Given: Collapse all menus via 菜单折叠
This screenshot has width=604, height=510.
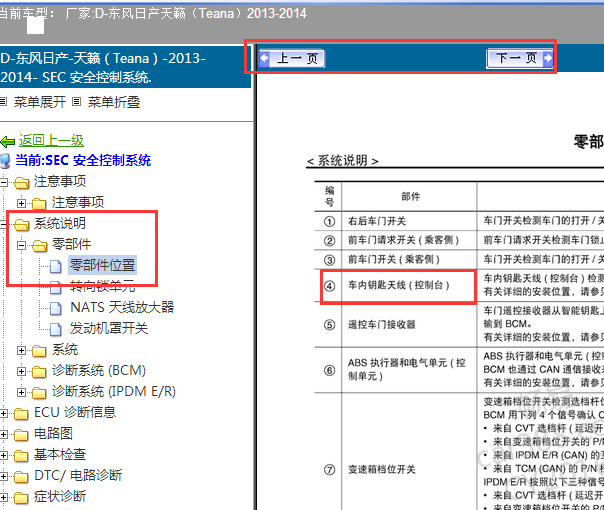Looking at the screenshot, I should pos(114,102).
